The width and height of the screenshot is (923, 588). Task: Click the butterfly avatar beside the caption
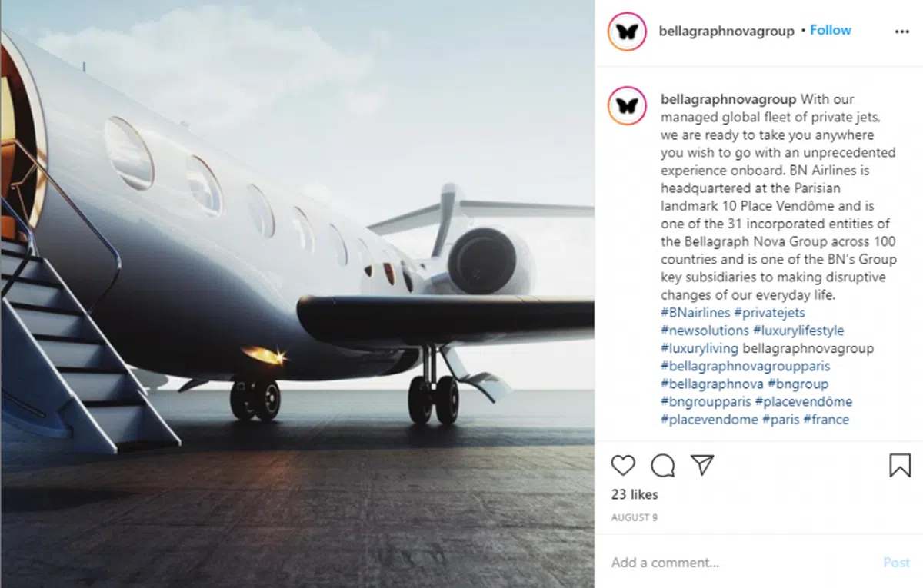627,105
